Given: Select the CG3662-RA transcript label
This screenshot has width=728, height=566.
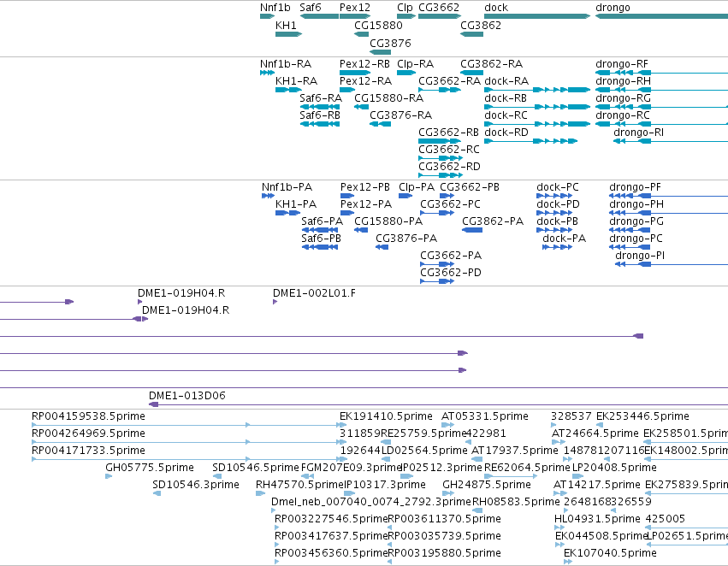Looking at the screenshot, I should pyautogui.click(x=449, y=80).
